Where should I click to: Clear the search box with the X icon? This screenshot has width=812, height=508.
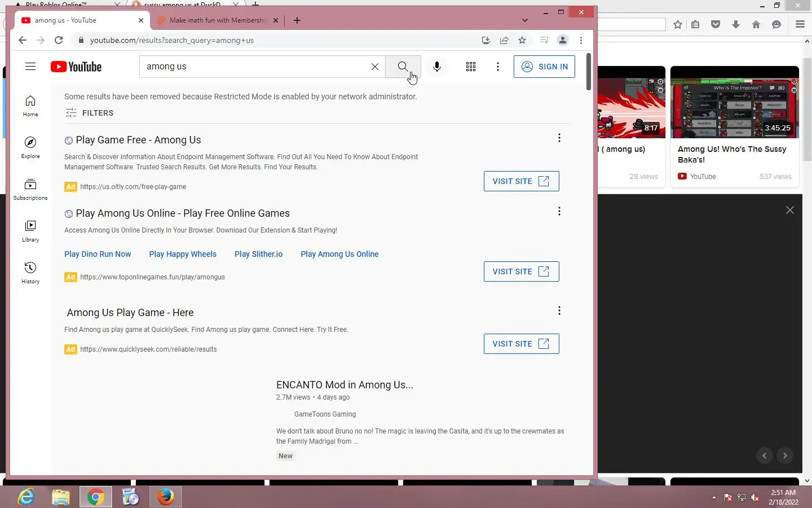pos(375,67)
